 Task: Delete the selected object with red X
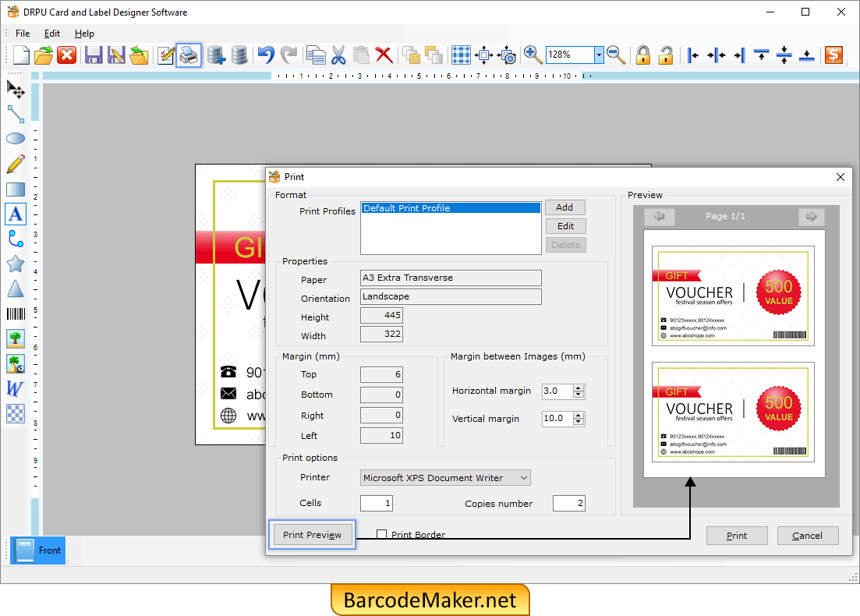tap(384, 55)
